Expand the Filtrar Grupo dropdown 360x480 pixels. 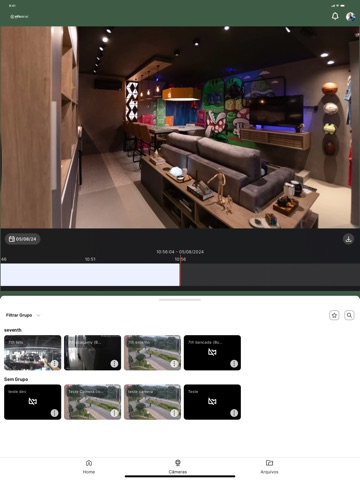click(x=23, y=315)
